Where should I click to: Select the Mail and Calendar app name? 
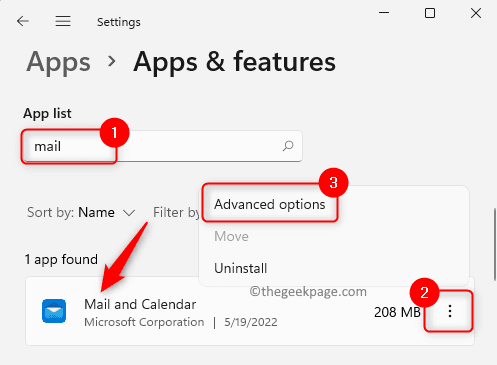pyautogui.click(x=140, y=304)
